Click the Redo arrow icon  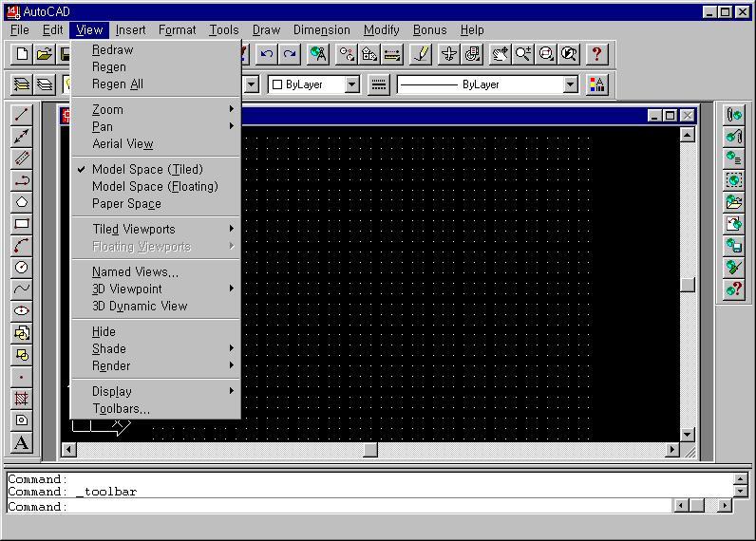[x=290, y=54]
